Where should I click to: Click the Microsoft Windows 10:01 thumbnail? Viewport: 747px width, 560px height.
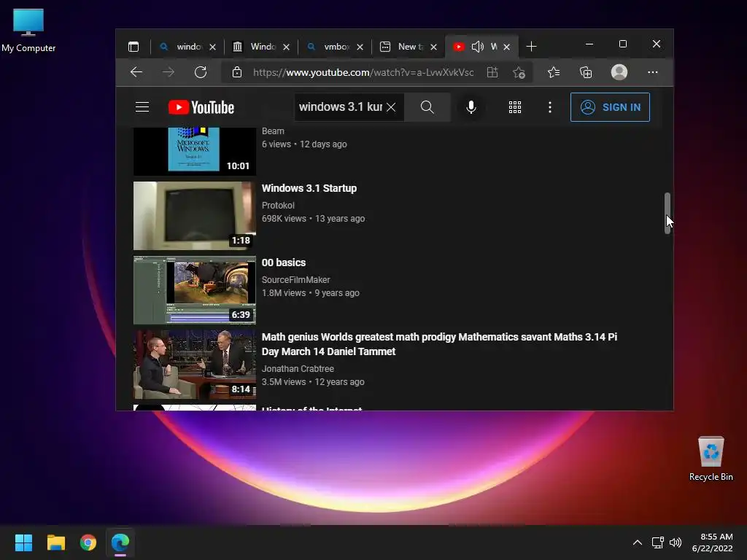194,150
